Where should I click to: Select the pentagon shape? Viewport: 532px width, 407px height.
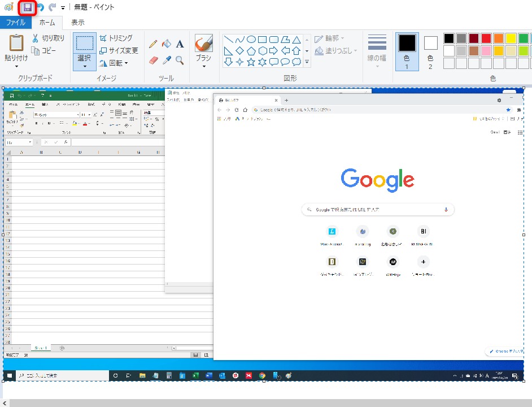[251, 51]
